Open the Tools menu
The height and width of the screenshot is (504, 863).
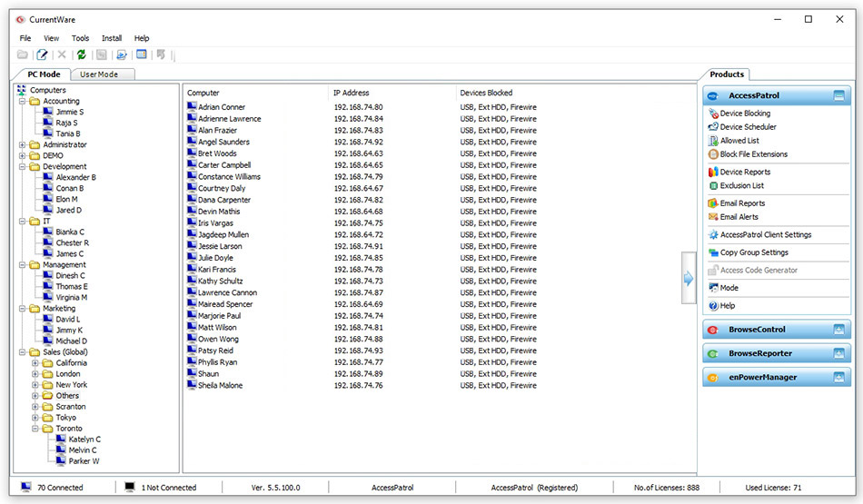point(80,38)
